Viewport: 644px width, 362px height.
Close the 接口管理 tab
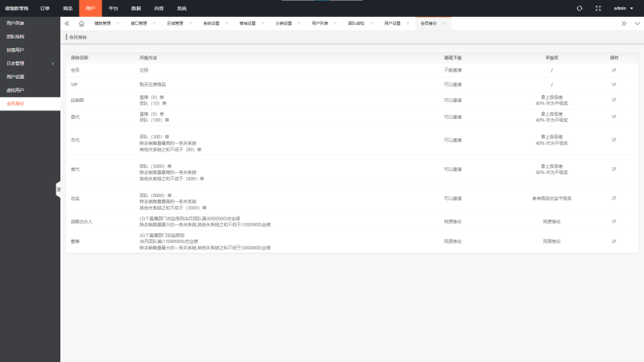(x=155, y=23)
